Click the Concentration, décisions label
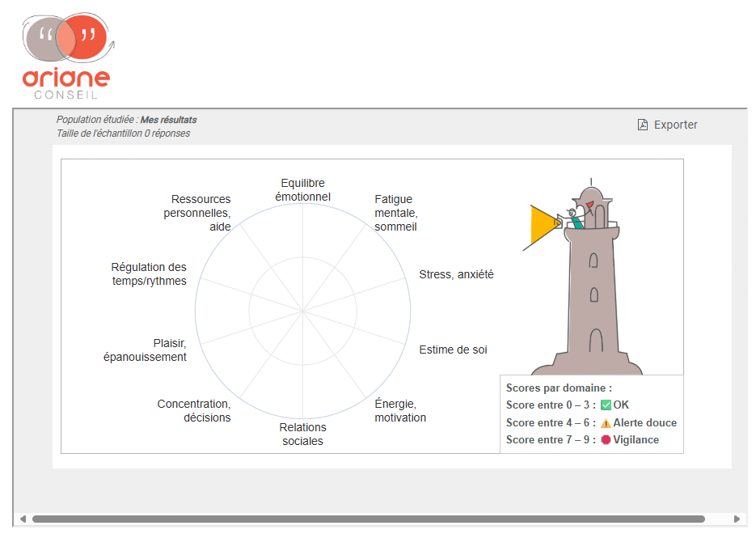 [x=194, y=410]
